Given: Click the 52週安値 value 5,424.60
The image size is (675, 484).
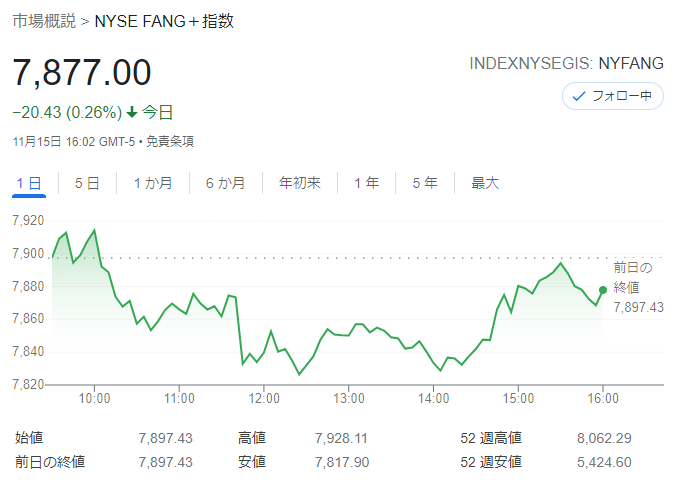Looking at the screenshot, I should tap(604, 462).
